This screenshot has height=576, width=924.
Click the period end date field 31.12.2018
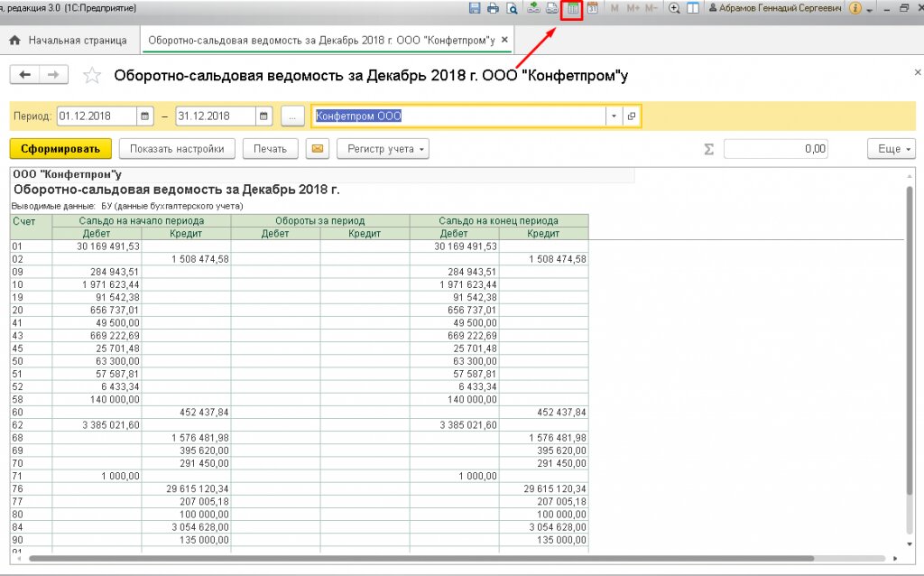click(216, 116)
